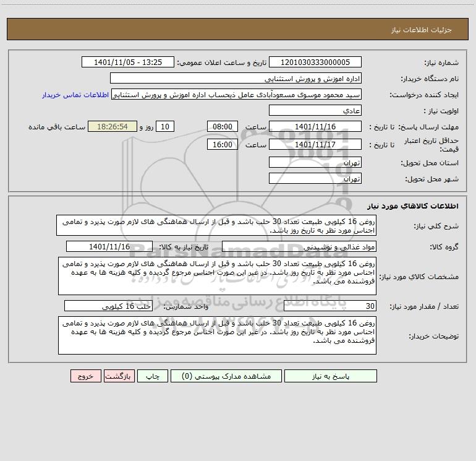Open مشاهده مدارک پیوستی (0) button

click(226, 376)
